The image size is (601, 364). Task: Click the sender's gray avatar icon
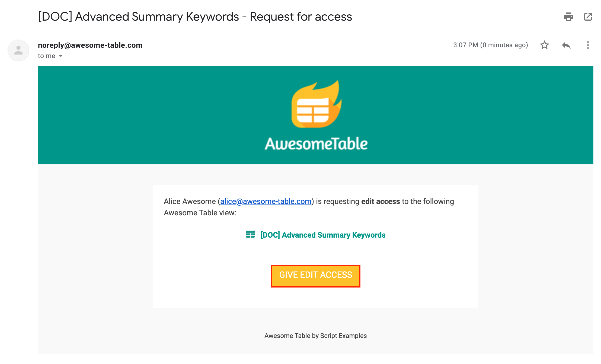pyautogui.click(x=18, y=50)
